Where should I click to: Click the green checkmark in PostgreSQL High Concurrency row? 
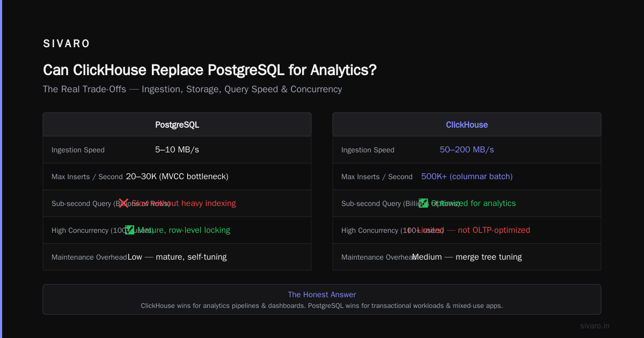[130, 230]
